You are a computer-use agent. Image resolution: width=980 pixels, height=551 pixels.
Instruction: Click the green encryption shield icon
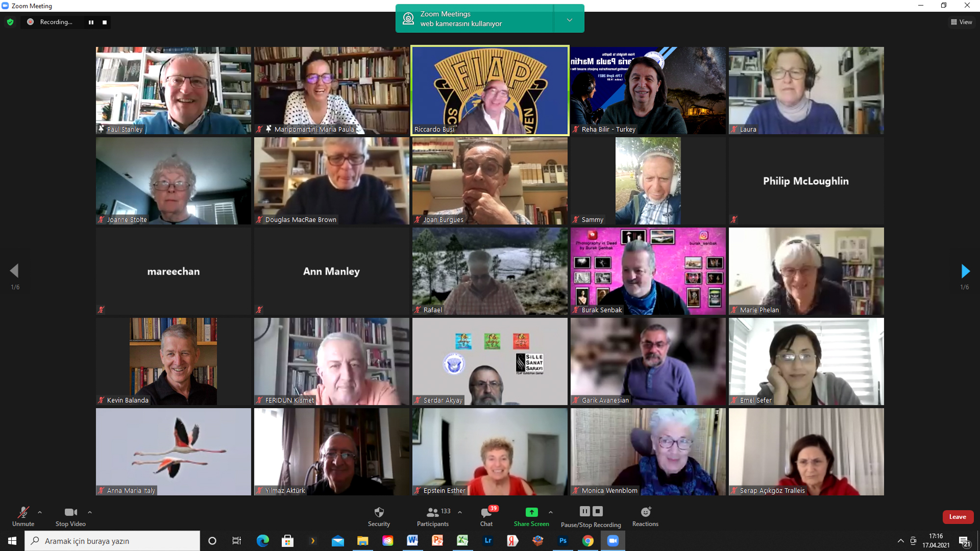pyautogui.click(x=10, y=22)
